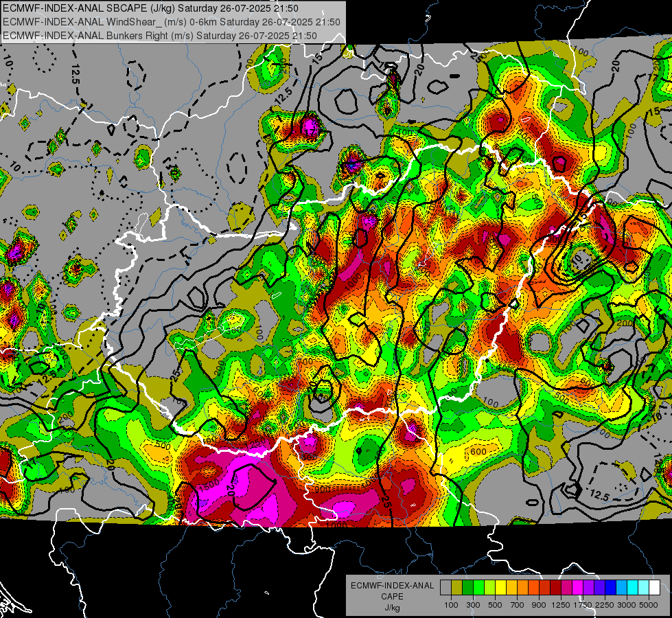Select the bright green legend swatch
672x618 pixels.
478,588
